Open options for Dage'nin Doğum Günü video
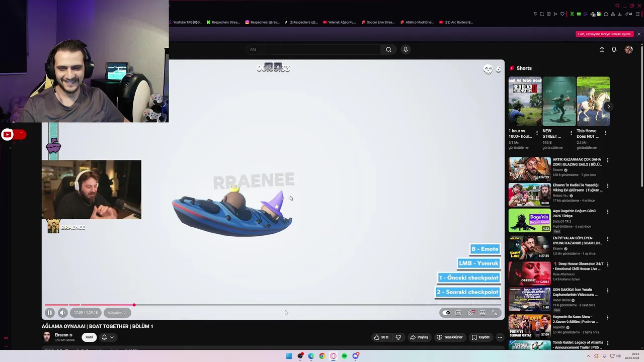The height and width of the screenshot is (362, 644). (607, 212)
